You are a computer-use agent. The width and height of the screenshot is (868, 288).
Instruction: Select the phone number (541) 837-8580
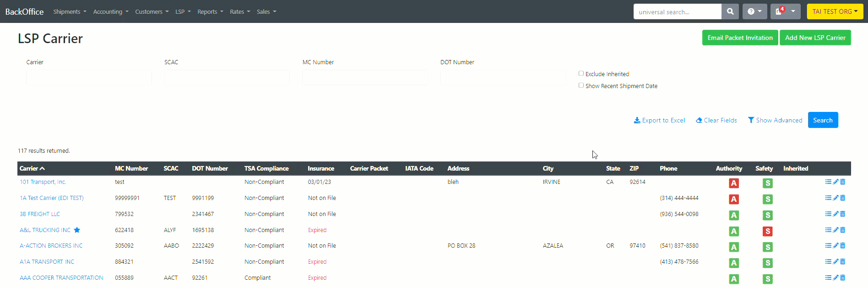(679, 246)
